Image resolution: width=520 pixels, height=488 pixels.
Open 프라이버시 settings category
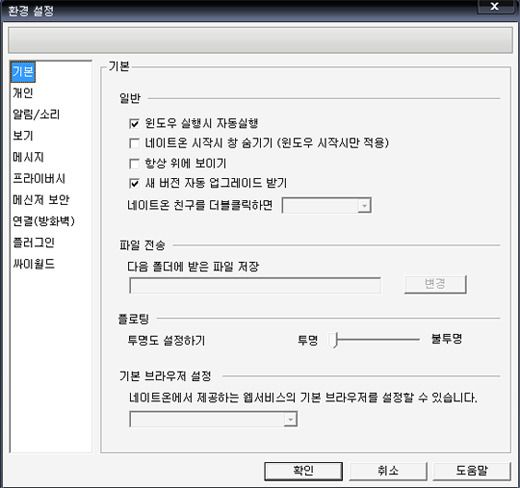(39, 178)
